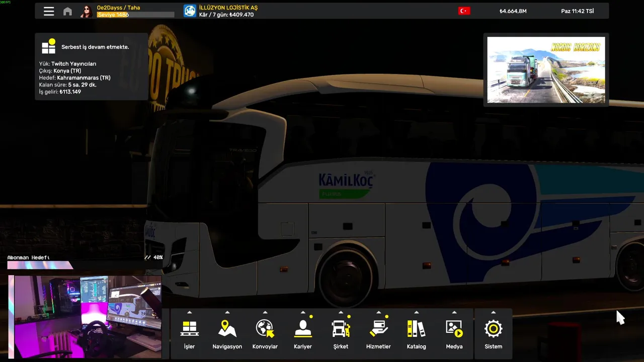Expand the Sistem menu arrow
The width and height of the screenshot is (644, 362).
(493, 312)
